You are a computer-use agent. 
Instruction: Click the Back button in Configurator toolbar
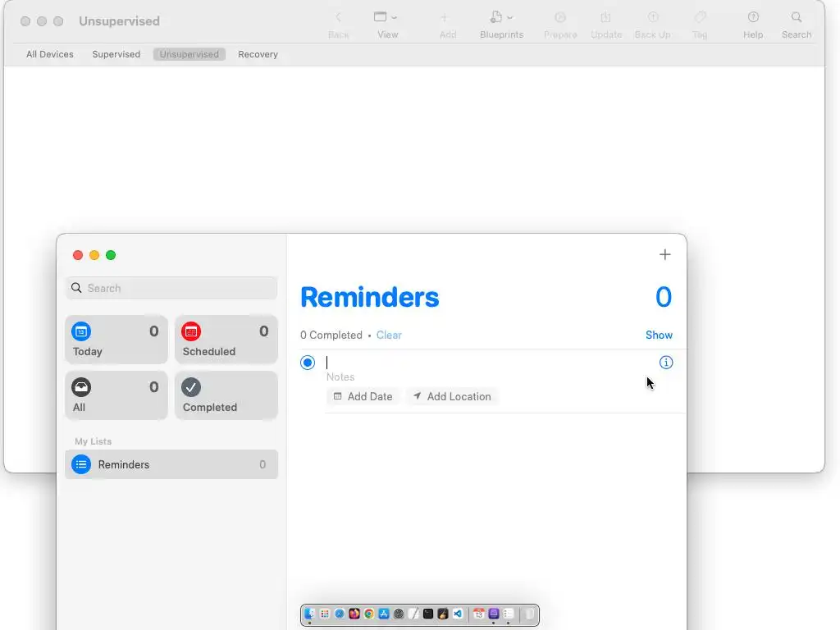(338, 25)
